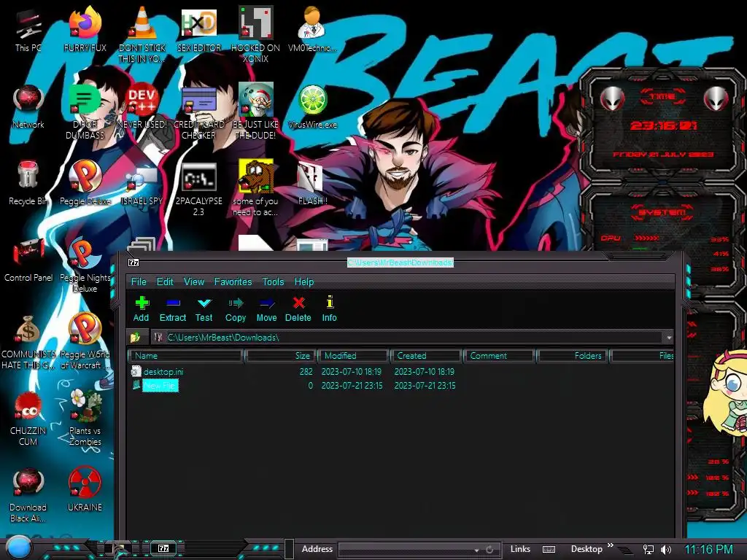Click the 7-Zip title bar icon
This screenshot has width=747, height=560.
(x=133, y=262)
